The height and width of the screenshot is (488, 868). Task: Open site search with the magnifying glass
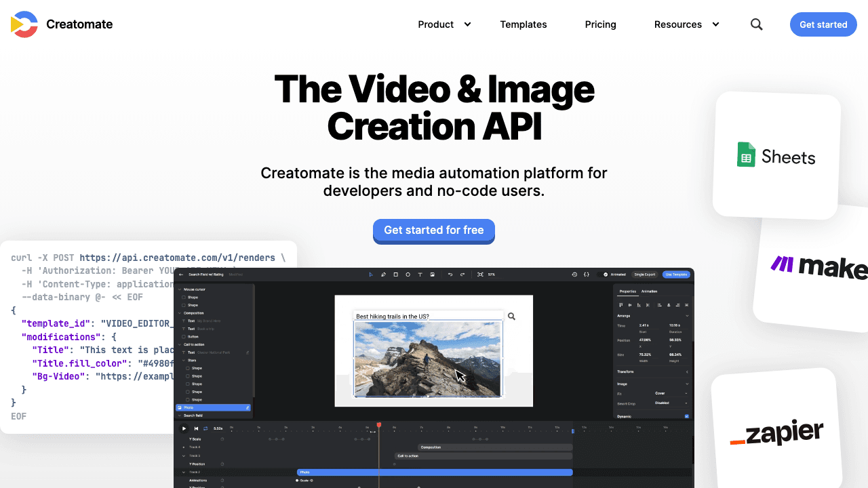[x=756, y=24]
